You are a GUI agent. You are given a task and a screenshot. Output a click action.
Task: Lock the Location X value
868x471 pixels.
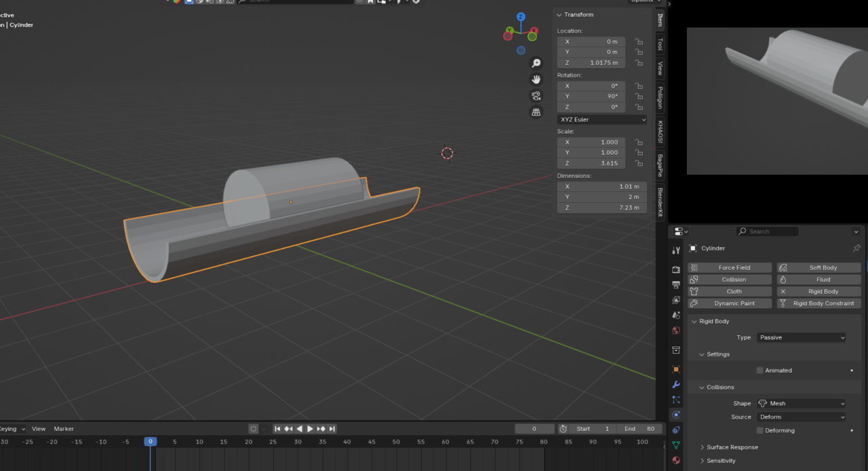click(639, 41)
